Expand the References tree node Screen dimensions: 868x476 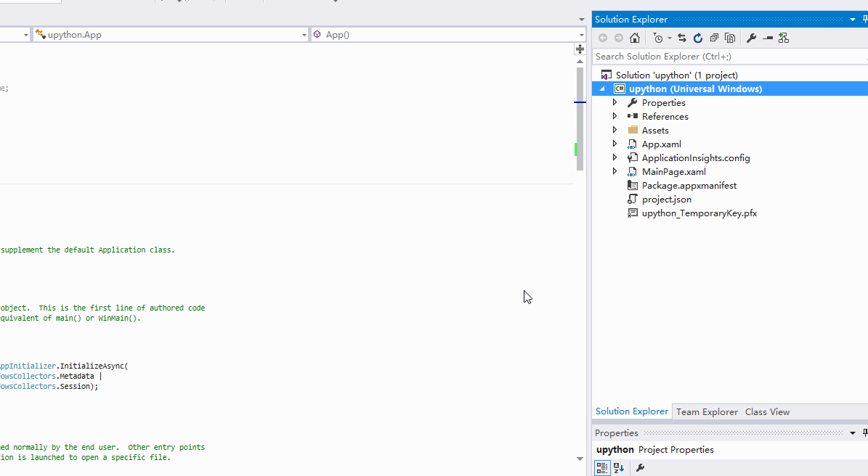[x=615, y=117]
